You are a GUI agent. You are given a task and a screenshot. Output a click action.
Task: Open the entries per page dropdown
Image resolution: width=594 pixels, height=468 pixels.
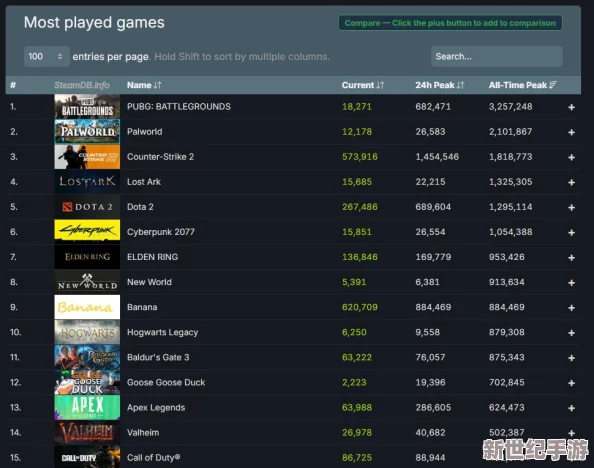point(47,56)
